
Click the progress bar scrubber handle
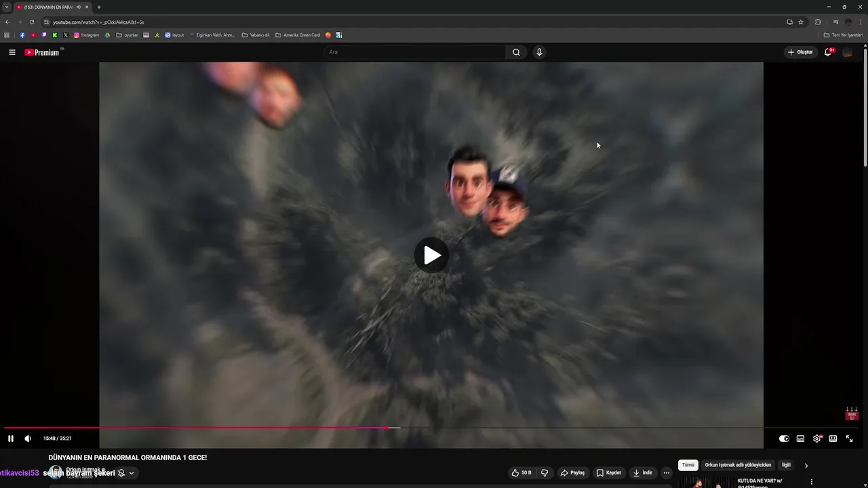coord(387,428)
